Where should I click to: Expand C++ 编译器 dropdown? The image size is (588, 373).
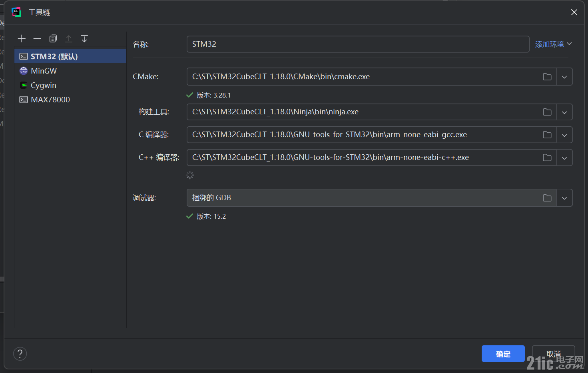[564, 158]
